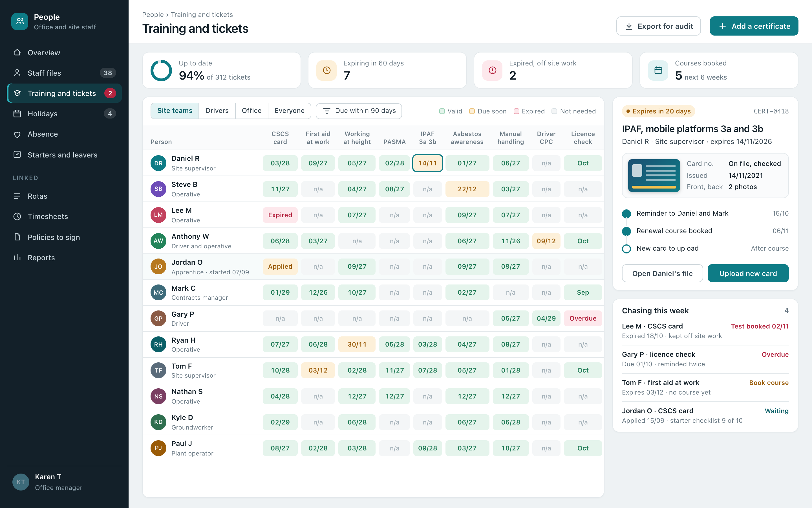The width and height of the screenshot is (812, 508).
Task: Click the calendar icon on Courses booked card
Action: click(x=658, y=70)
